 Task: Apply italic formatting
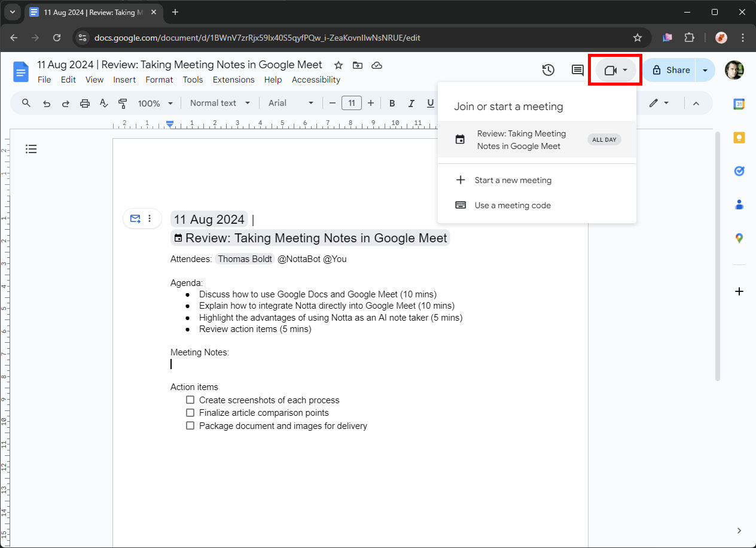pos(411,103)
